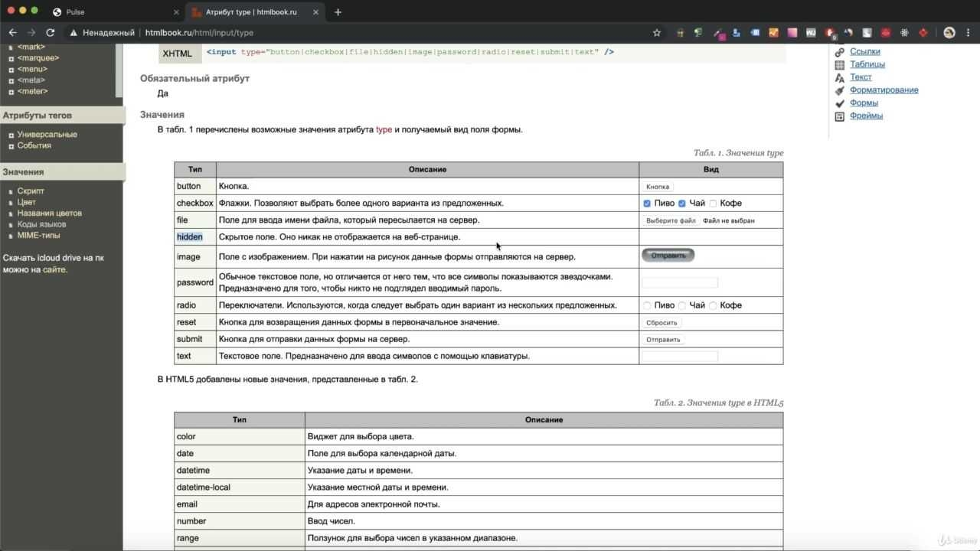Click the brush icon beside Форматирование
The height and width of the screenshot is (551, 980).
click(840, 90)
